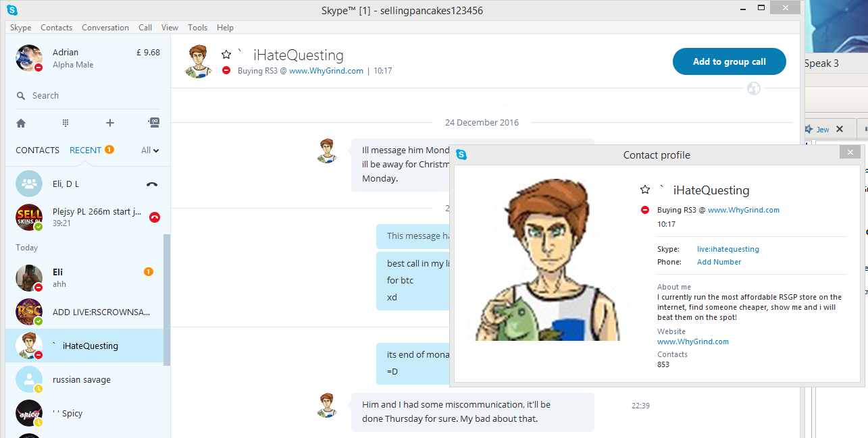868x438 pixels.
Task: Click Add Number phone link
Action: [x=719, y=262]
